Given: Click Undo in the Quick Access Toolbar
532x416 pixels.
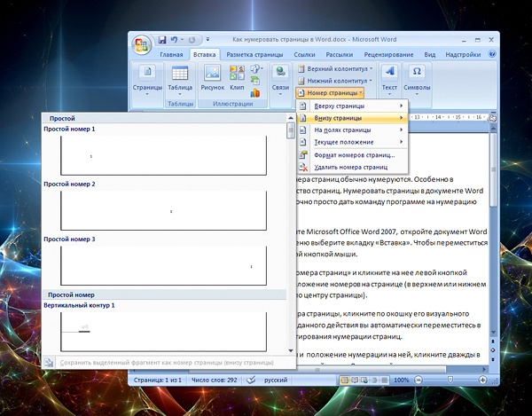Looking at the screenshot, I should pyautogui.click(x=176, y=40).
